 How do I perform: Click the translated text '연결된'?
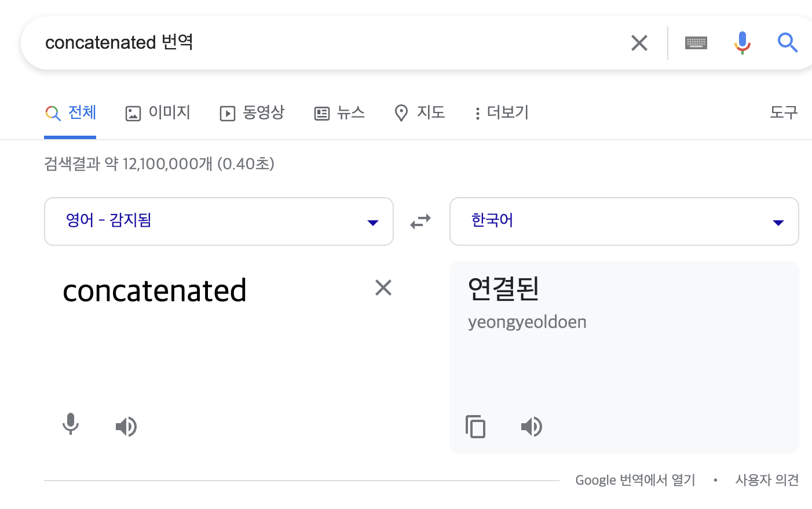(x=503, y=289)
